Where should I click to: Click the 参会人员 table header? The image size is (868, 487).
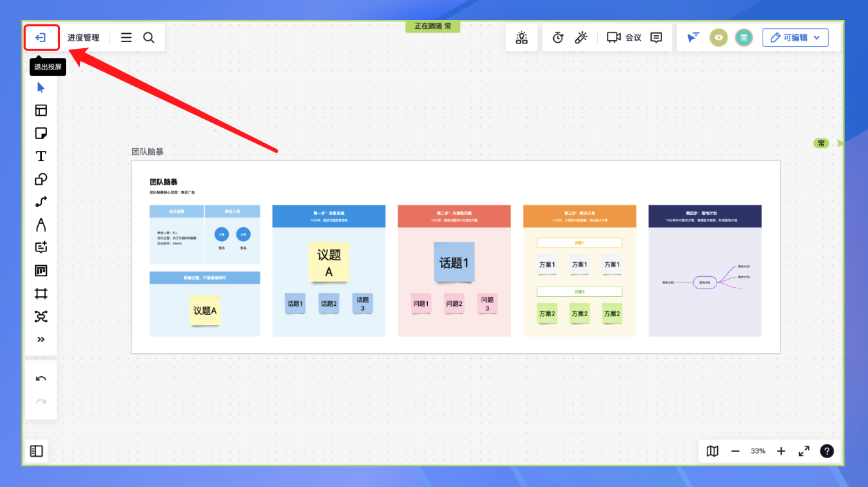232,211
